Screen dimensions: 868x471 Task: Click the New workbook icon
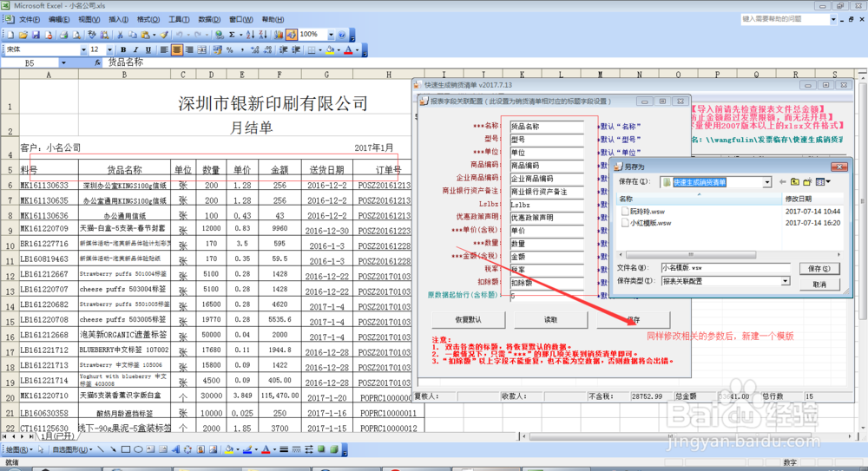point(10,35)
